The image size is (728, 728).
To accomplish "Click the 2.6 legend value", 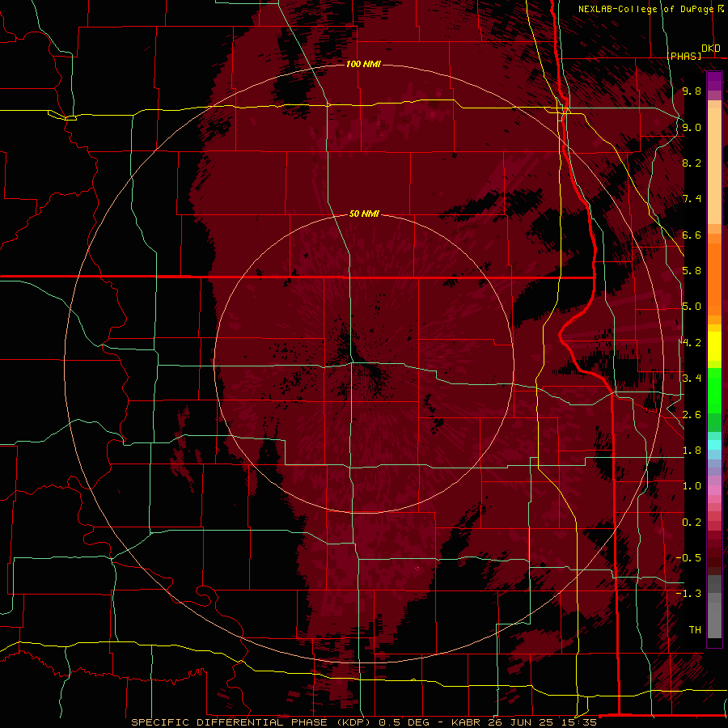I will click(x=692, y=415).
